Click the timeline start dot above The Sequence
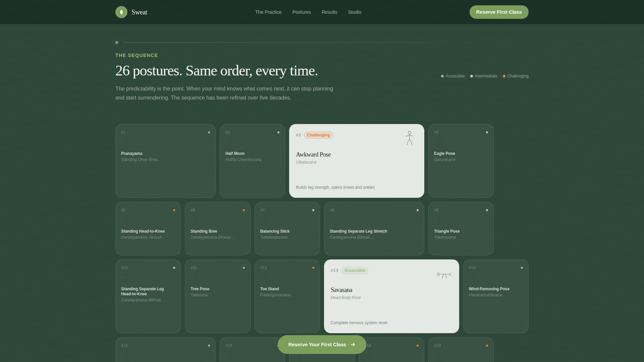Screen dimensions: 644x362 pos(117,43)
